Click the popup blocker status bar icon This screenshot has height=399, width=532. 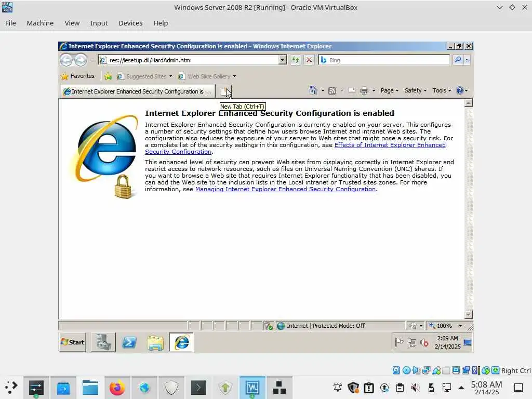[x=269, y=326]
